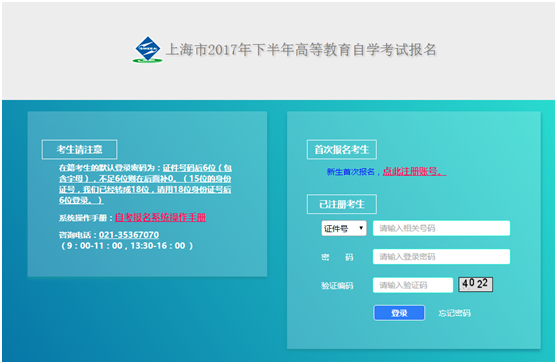Viewport: 557px width, 364px height.
Task: Click the hours text 9:00-11:00, 13:30-16:00
Action: click(x=126, y=246)
